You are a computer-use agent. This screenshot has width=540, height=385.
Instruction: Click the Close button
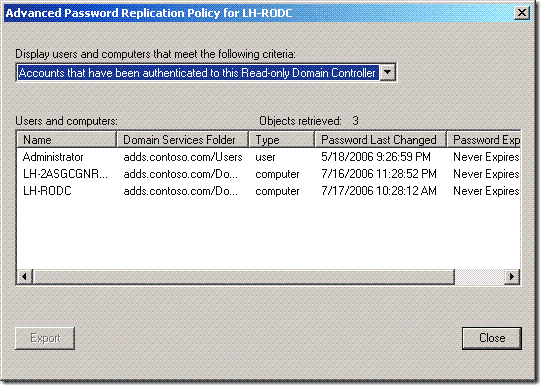coord(492,338)
